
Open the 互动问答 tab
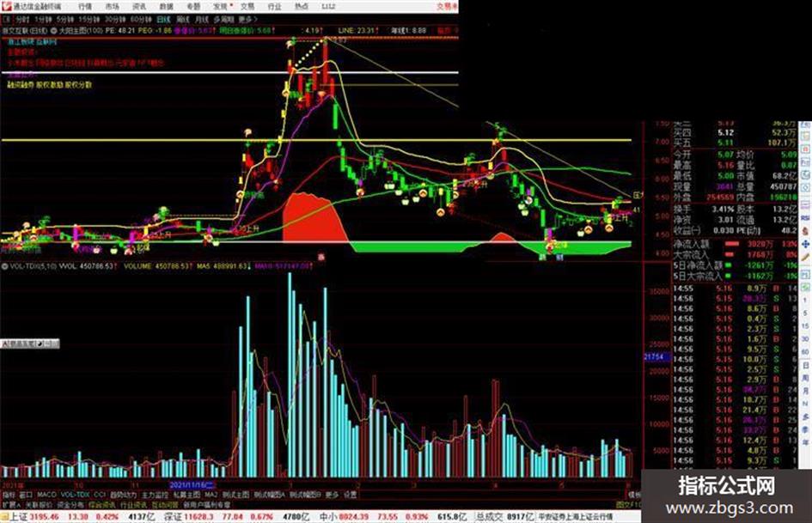tap(165, 504)
